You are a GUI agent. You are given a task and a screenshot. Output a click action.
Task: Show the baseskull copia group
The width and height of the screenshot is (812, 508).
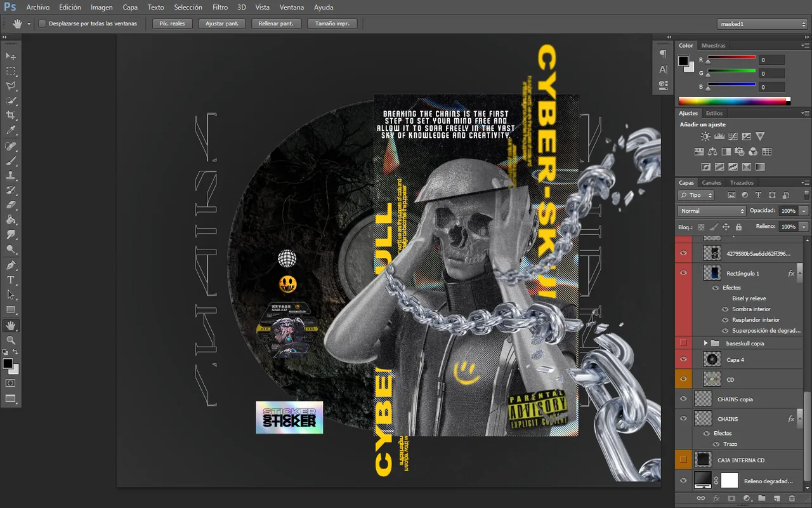[x=683, y=343]
